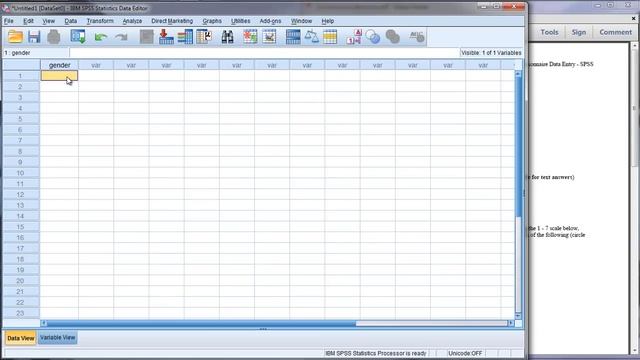The image size is (640, 360).
Task: Switch to the Variable View tab
Action: pos(58,338)
